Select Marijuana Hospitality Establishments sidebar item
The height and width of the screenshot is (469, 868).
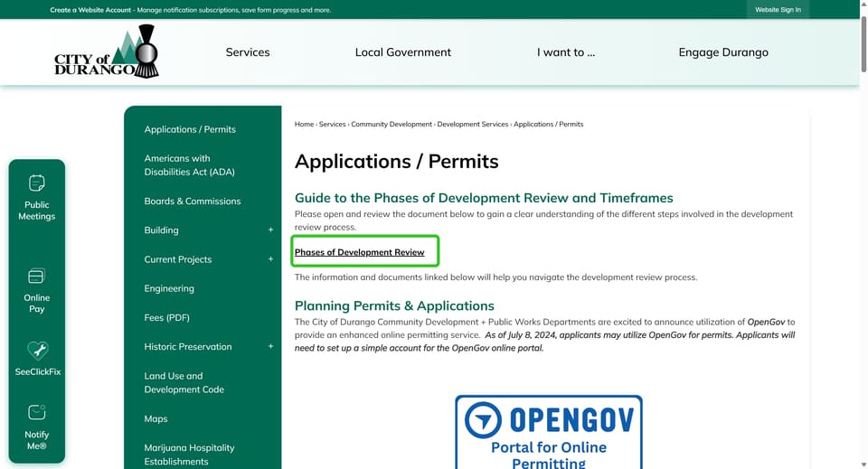click(x=189, y=455)
